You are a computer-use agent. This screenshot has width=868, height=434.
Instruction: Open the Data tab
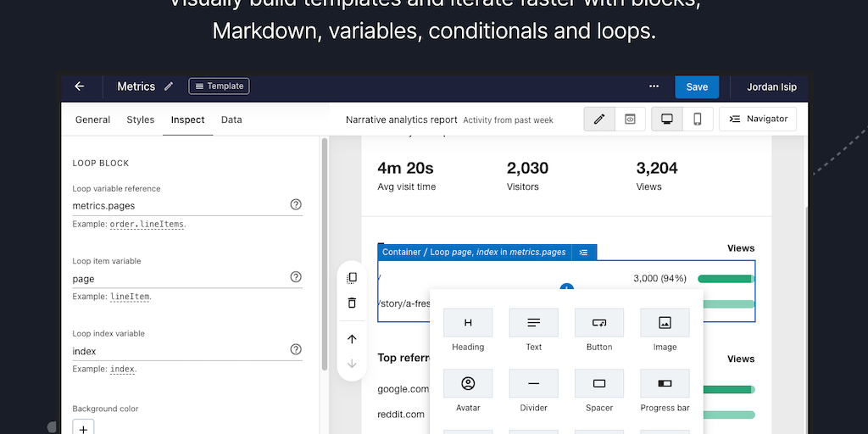(x=231, y=120)
